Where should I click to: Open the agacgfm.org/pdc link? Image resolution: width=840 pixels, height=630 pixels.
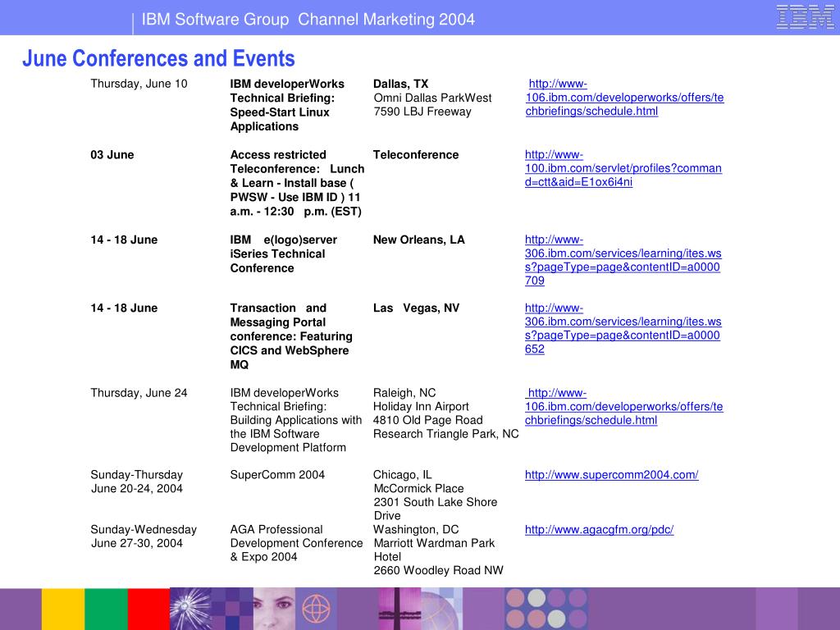[x=599, y=530]
